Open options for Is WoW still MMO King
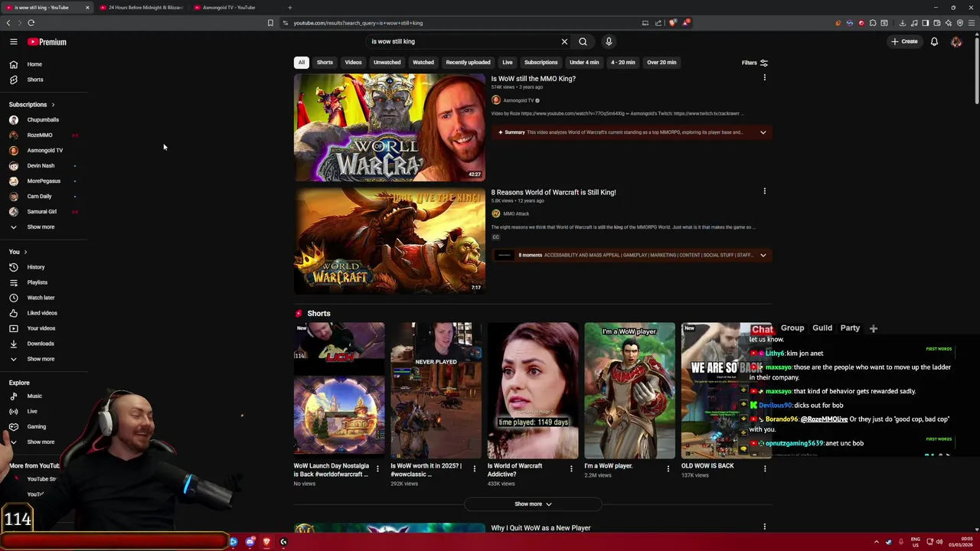Screen dimensions: 980x551 point(764,78)
